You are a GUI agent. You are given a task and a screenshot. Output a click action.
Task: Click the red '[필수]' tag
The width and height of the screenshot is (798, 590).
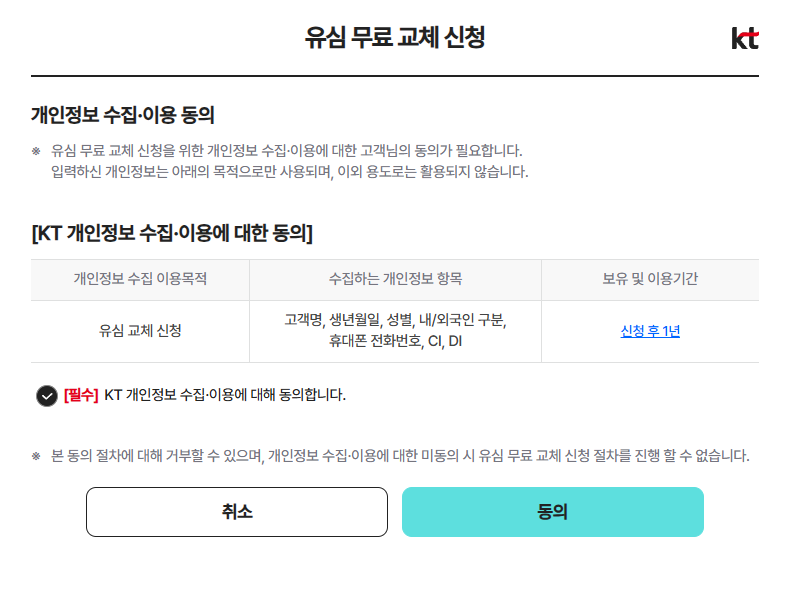[x=81, y=395]
